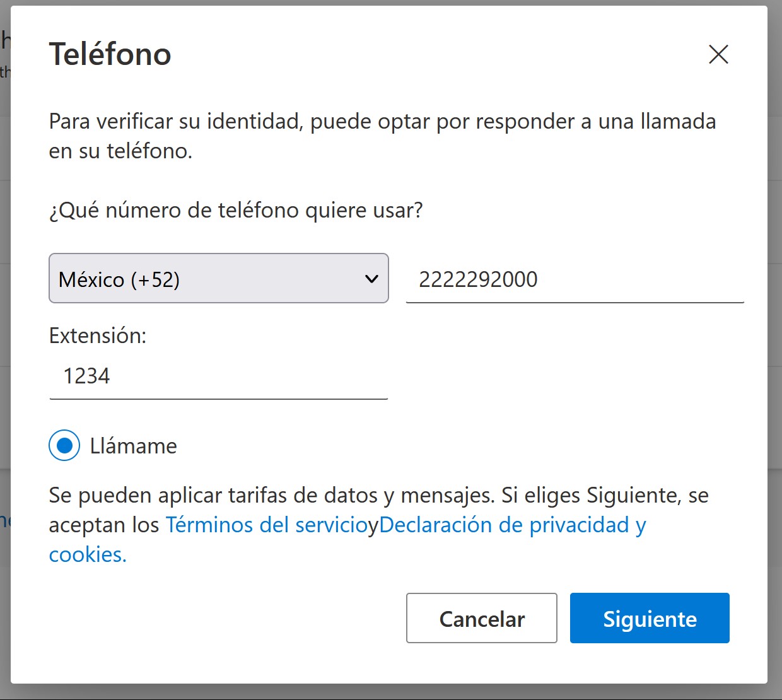782x700 pixels.
Task: Click the Llámame option label text
Action: pyautogui.click(x=134, y=446)
